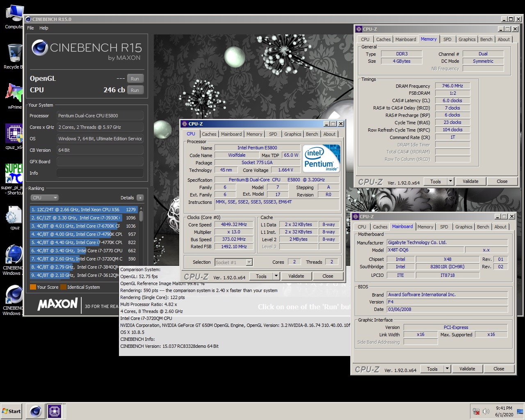
Task: Select ranking row Core i7-6700K
Action: pos(84,226)
